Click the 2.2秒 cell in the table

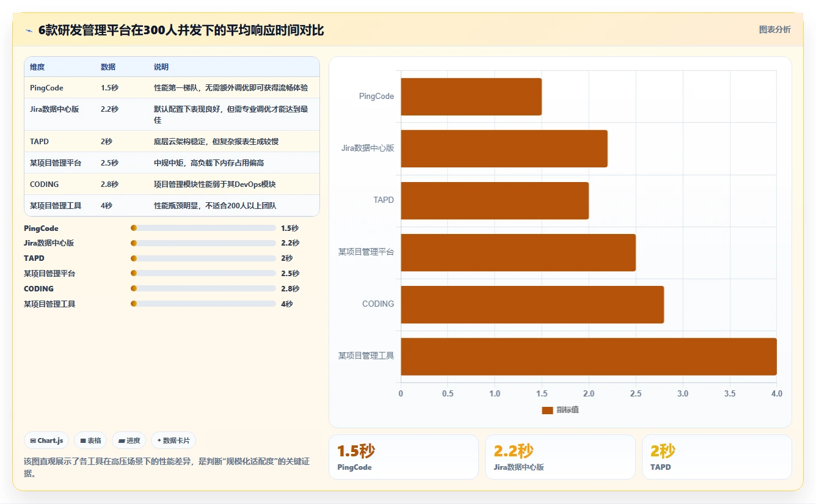click(x=109, y=109)
